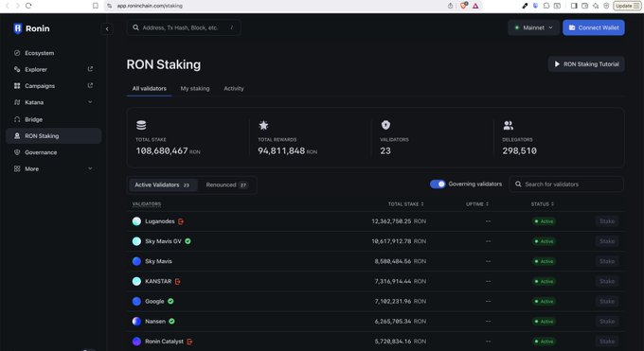644x351 pixels.
Task: Click the Stake button for Sky Mavis GV
Action: tap(607, 241)
